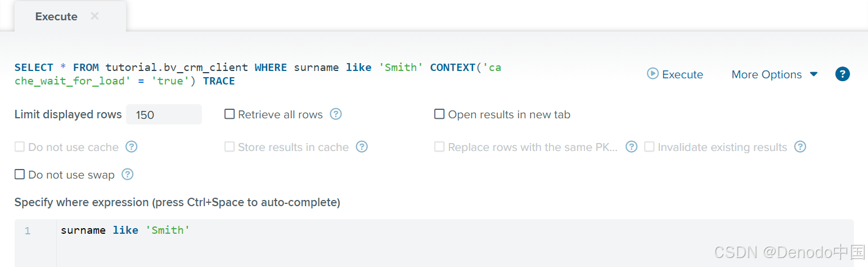Click the Execute play icon

653,74
